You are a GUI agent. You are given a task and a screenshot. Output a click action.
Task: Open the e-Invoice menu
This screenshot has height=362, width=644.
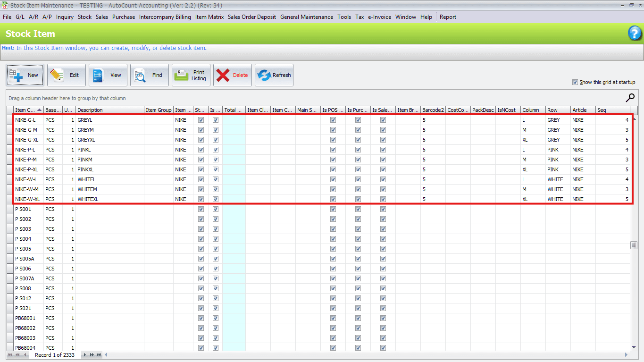point(380,17)
